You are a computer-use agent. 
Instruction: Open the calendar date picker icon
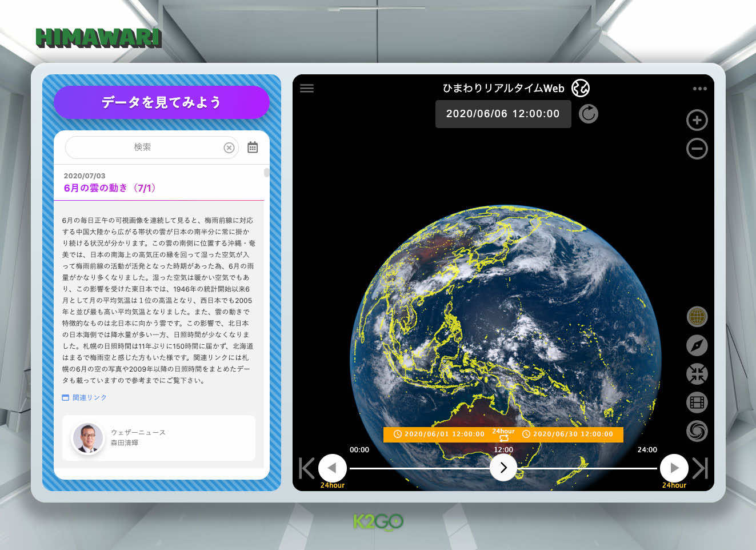click(x=253, y=147)
